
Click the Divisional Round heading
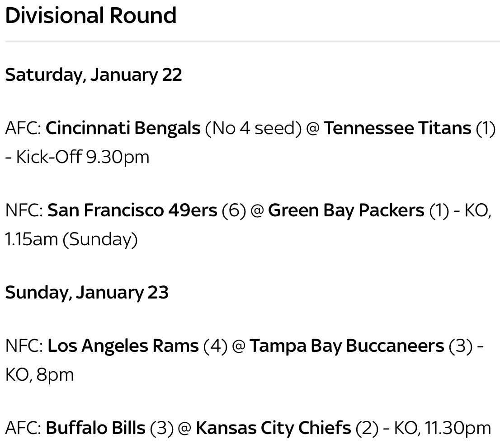pyautogui.click(x=90, y=15)
